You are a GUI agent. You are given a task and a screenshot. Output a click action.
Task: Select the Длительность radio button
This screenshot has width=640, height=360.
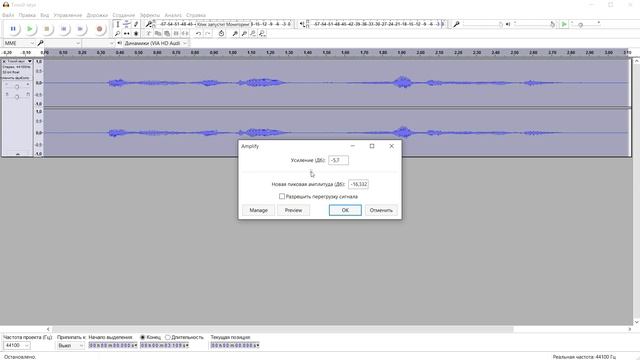[x=168, y=337]
